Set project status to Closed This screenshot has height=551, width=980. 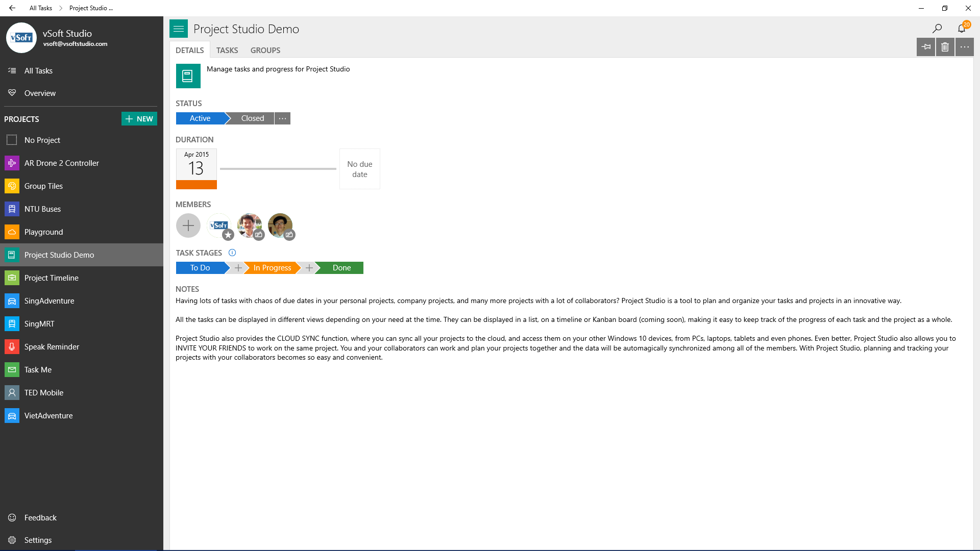click(x=252, y=118)
